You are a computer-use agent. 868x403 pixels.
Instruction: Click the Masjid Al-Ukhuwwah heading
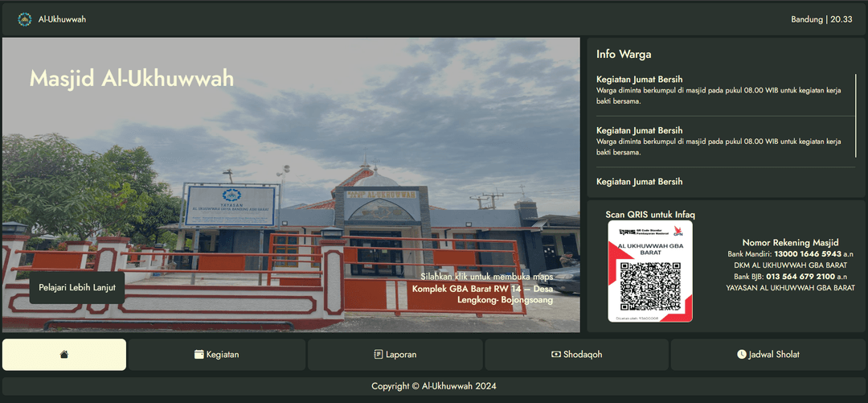coord(132,79)
